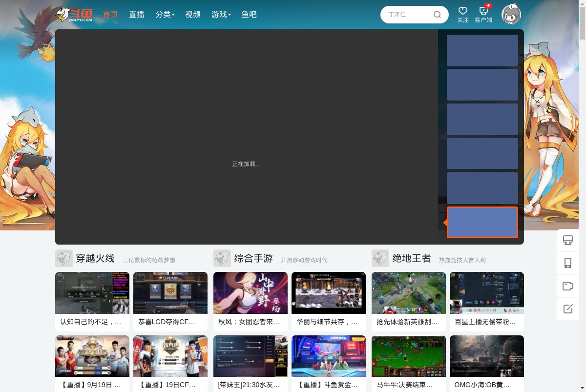Open stream thumbnail 马牛牛:决赛结束
586x392 pixels.
409,356
